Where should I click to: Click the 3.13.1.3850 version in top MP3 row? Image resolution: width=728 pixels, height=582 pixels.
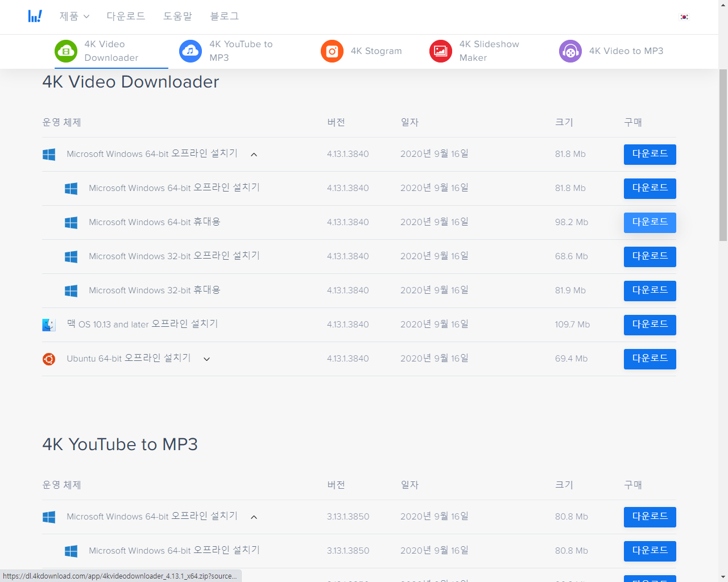[348, 517]
